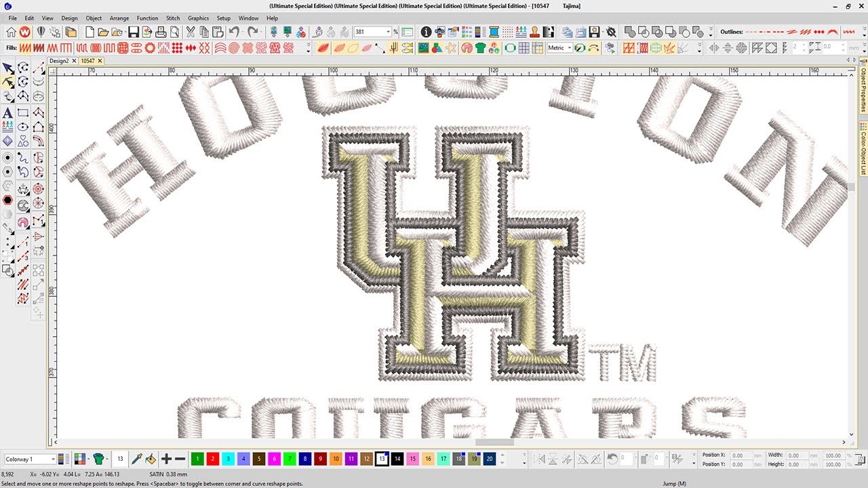The image size is (868, 488).
Task: Select magenta color swatch 6
Action: (x=274, y=459)
